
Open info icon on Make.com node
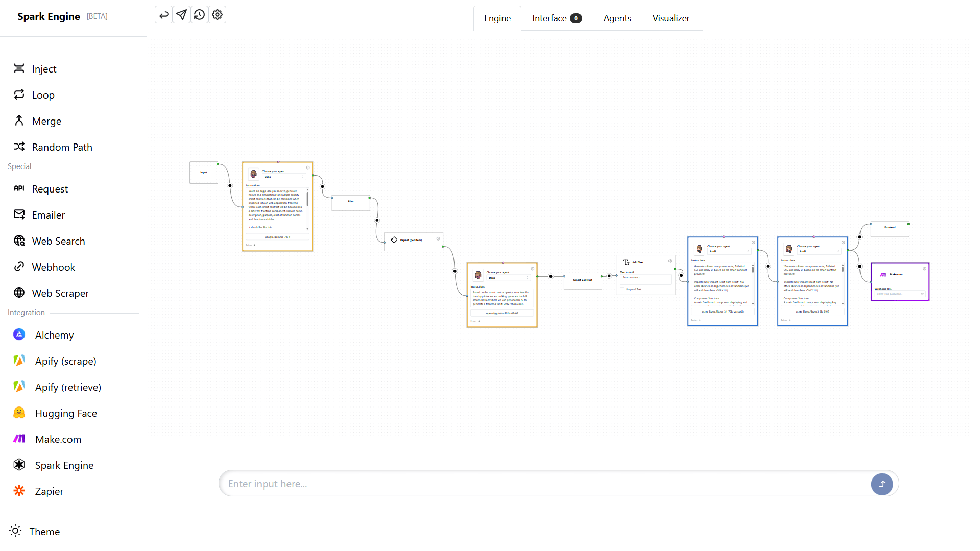[x=924, y=269]
